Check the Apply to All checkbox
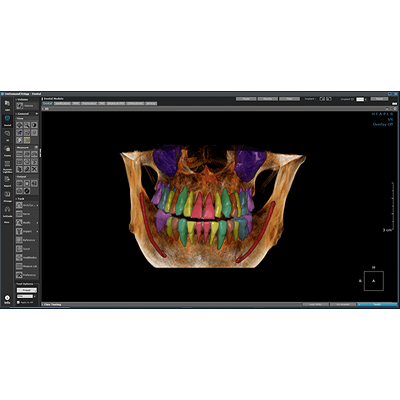 click(18, 302)
